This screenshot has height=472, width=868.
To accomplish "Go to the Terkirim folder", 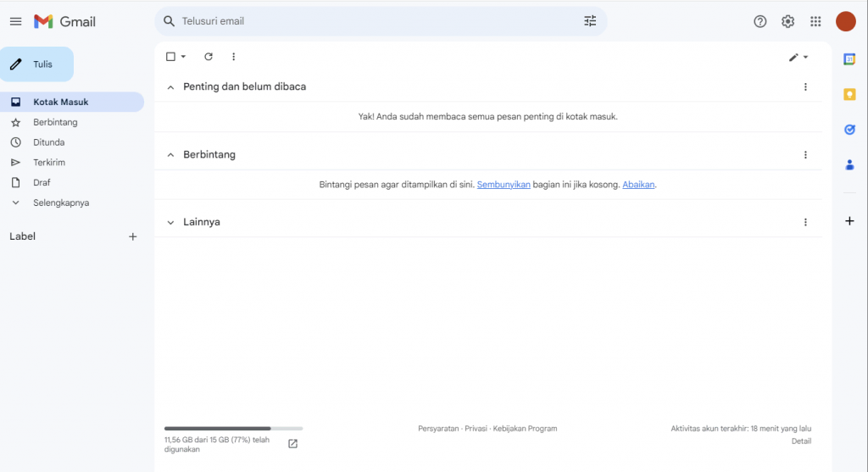I will click(49, 163).
